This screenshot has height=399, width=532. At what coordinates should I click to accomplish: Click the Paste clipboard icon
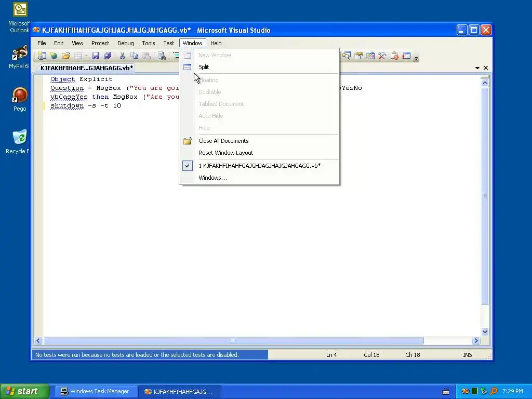tap(146, 56)
